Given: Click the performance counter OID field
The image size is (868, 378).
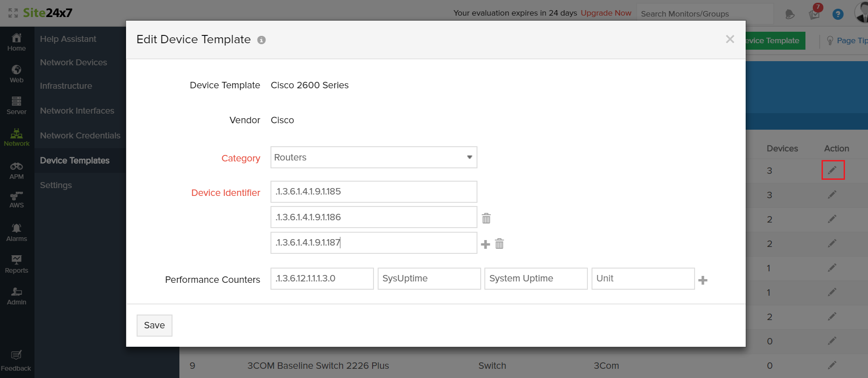Looking at the screenshot, I should 322,279.
